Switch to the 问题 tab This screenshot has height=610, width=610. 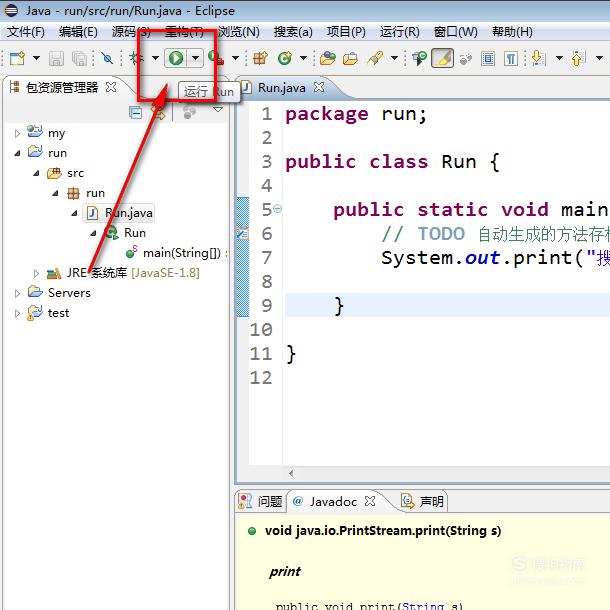click(x=260, y=501)
